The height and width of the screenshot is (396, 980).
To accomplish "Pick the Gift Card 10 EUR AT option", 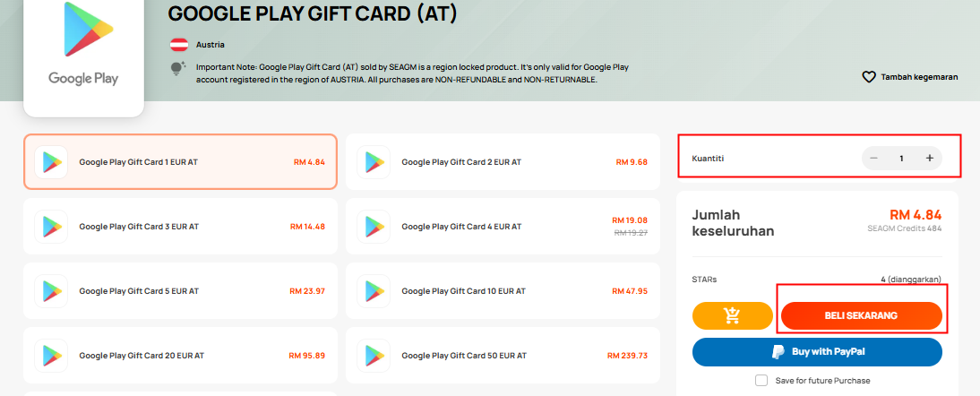I will click(x=503, y=291).
